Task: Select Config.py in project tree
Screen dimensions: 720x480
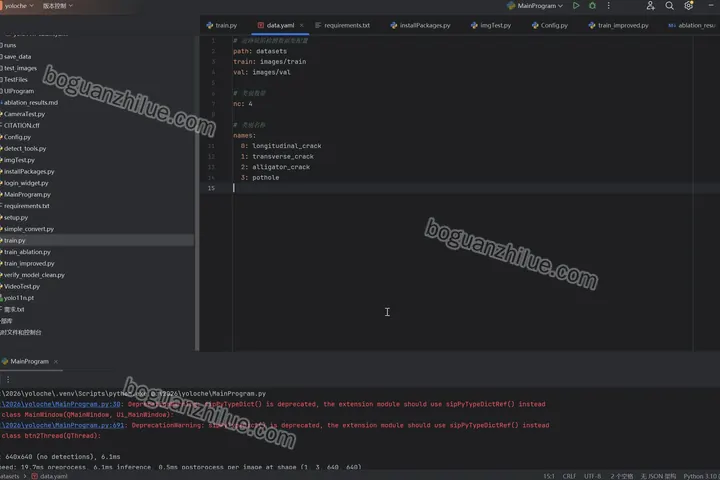Action: coord(16,137)
